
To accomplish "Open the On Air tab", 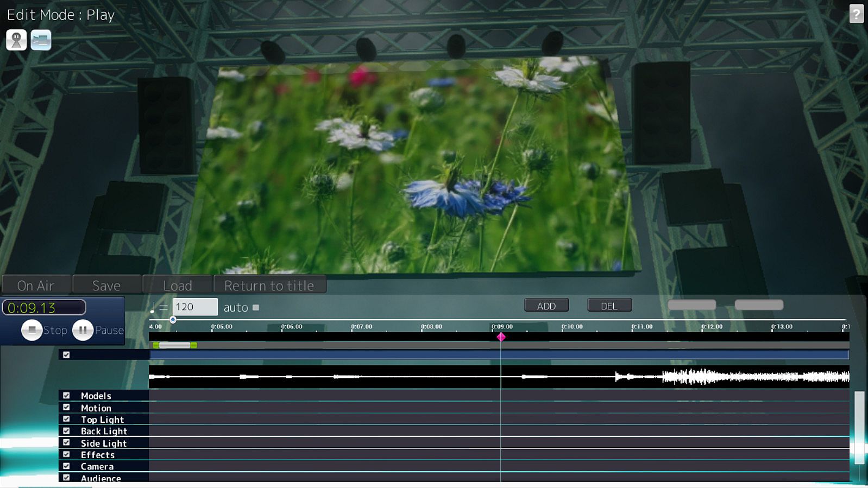I will pos(36,286).
